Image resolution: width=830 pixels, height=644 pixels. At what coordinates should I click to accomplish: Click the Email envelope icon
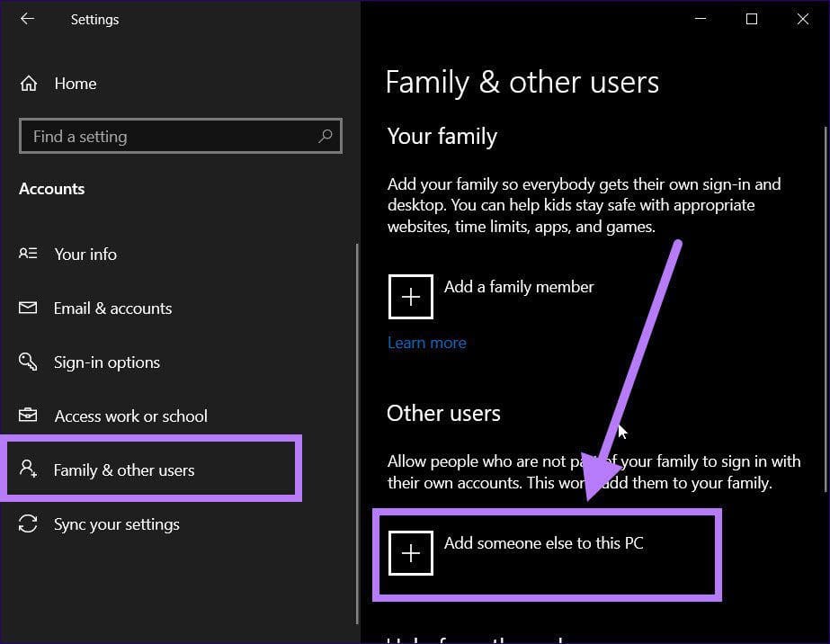pyautogui.click(x=28, y=308)
